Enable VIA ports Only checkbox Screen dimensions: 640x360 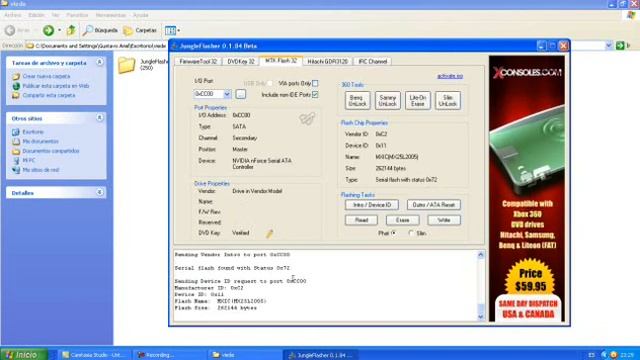[315, 83]
